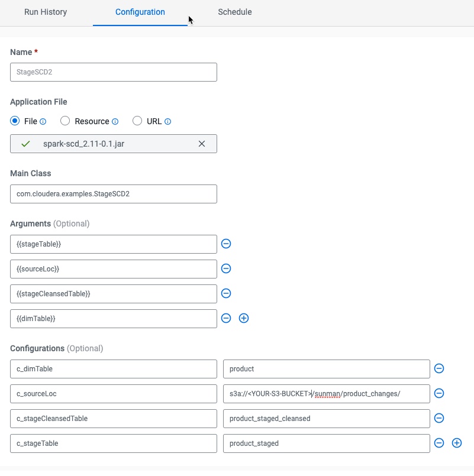Click the info icon next to URL
This screenshot has height=476, width=474.
click(169, 121)
